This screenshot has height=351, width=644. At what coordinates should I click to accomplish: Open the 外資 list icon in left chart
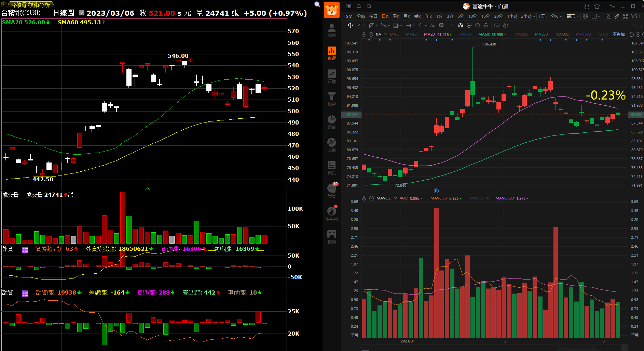25,249
